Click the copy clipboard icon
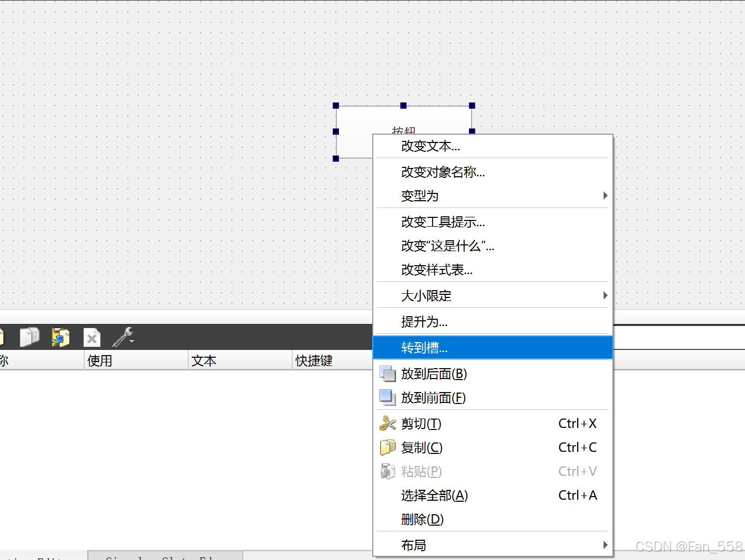The width and height of the screenshot is (745, 560). click(388, 447)
